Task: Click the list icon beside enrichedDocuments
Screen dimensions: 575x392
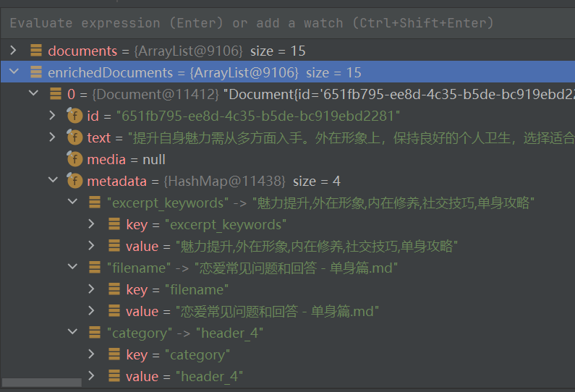Action: pos(36,72)
